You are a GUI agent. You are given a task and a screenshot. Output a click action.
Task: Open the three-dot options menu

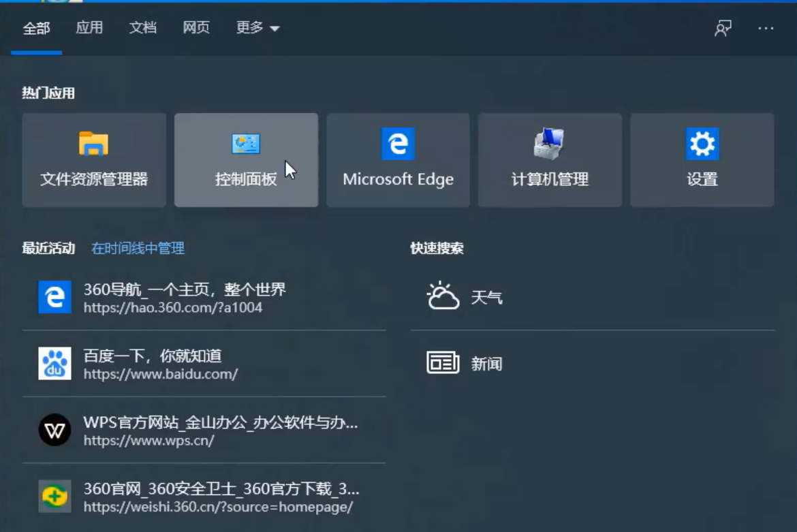tap(766, 28)
